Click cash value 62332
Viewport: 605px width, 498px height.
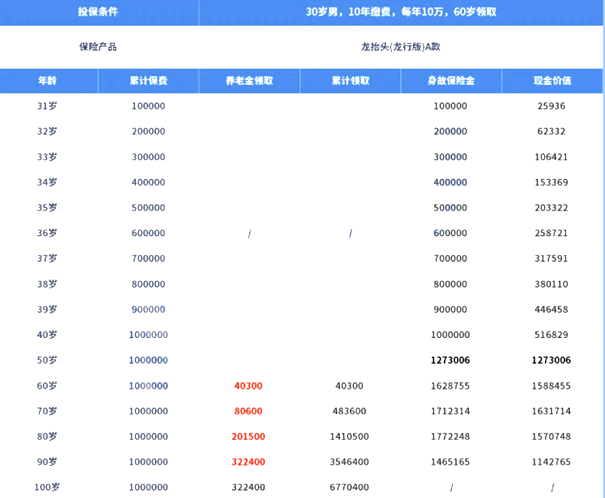(x=551, y=132)
